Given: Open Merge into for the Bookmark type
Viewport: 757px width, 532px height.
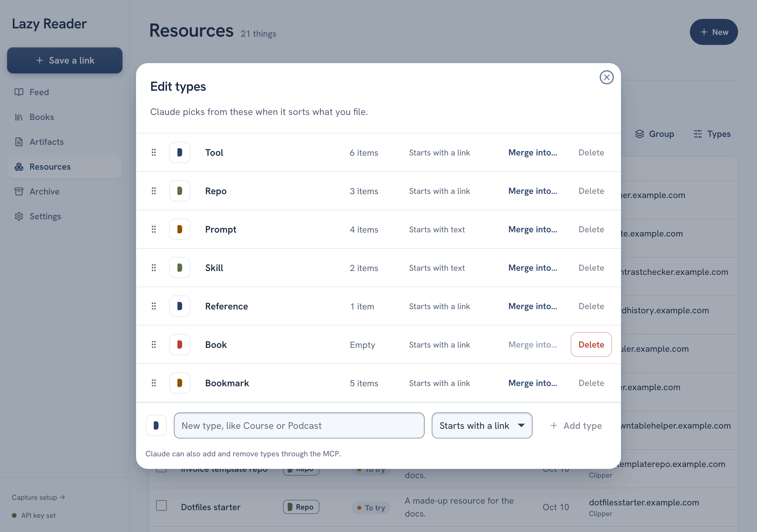Looking at the screenshot, I should tap(533, 383).
